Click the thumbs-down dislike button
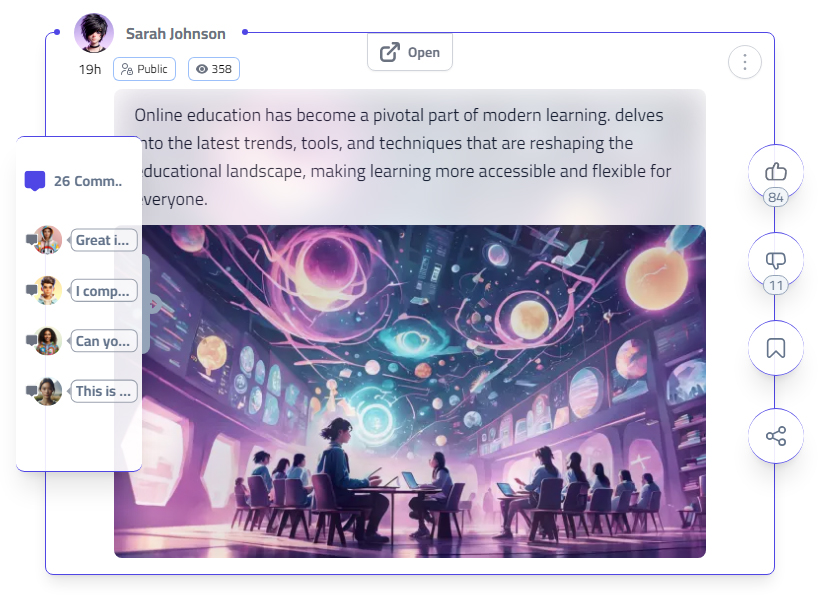The height and width of the screenshot is (597, 819). (x=775, y=260)
